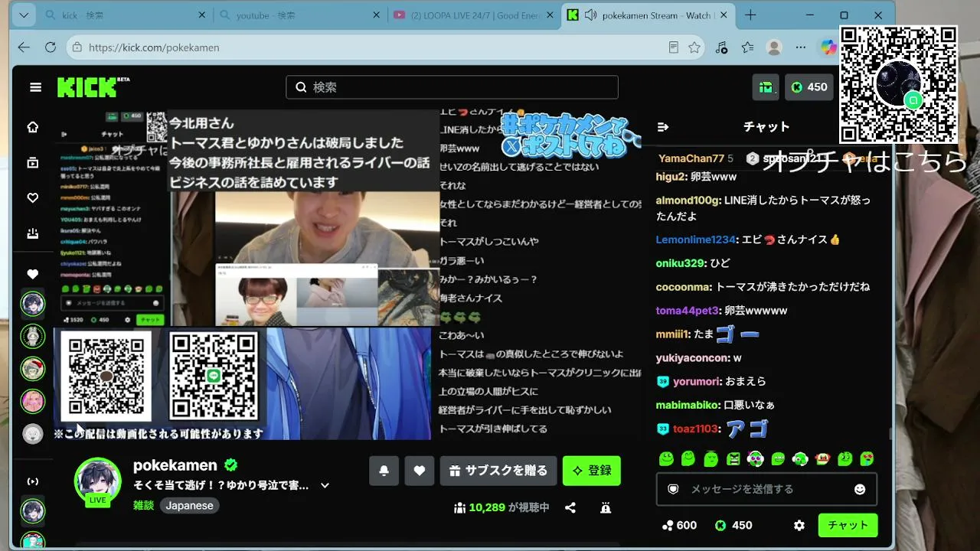Open the Copilot icon in browser
Viewport: 980px width, 551px height.
click(828, 47)
